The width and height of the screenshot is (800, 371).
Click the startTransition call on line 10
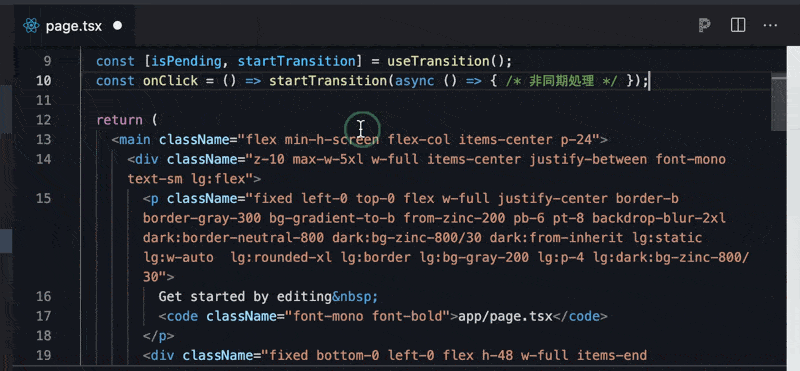328,81
